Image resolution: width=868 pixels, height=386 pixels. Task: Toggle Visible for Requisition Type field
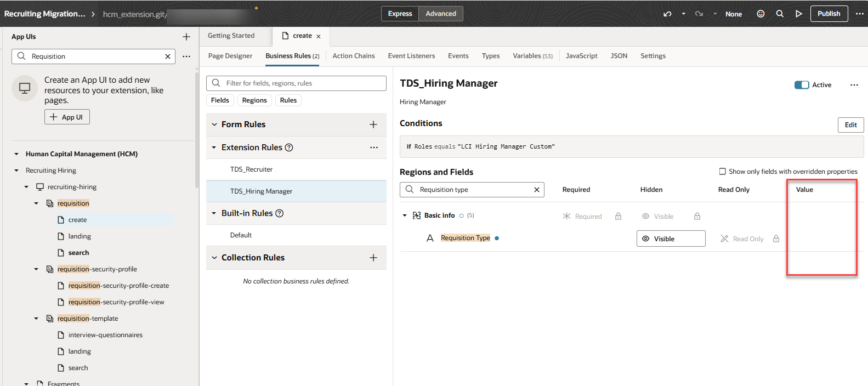(x=671, y=239)
